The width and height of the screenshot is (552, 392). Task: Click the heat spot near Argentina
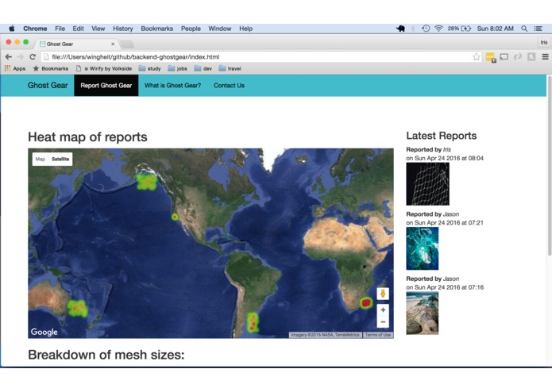pyautogui.click(x=253, y=322)
